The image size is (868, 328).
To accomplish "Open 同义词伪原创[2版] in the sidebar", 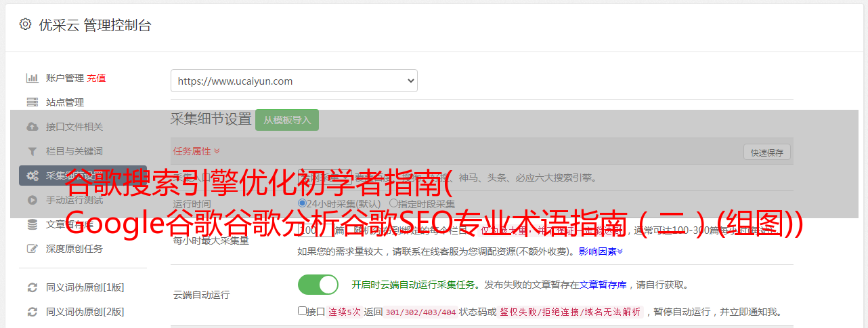I will [85, 312].
